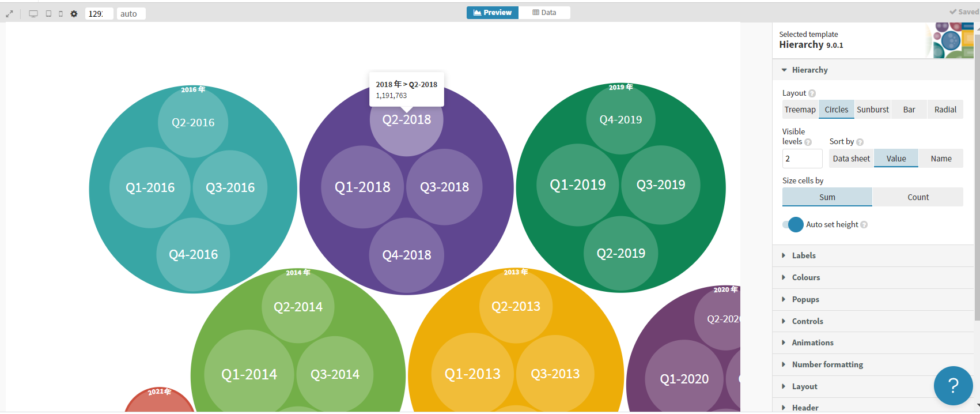Click the Q2-2013 circle
The height and width of the screenshot is (414, 980).
click(x=516, y=306)
